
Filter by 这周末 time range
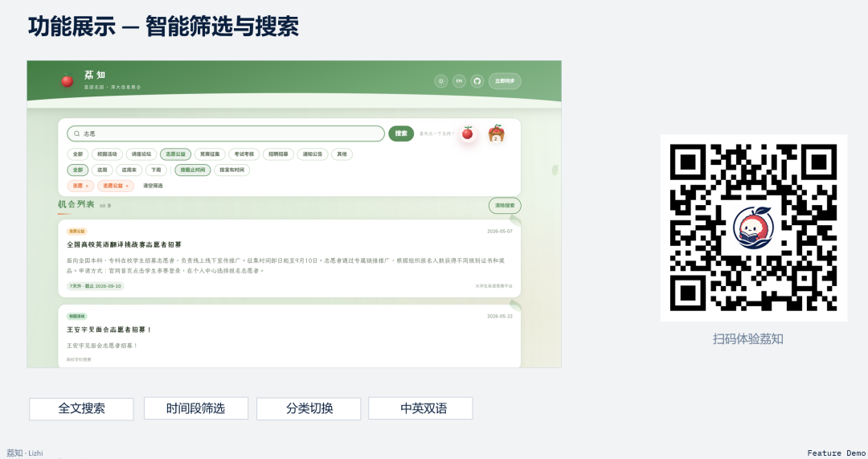(x=129, y=170)
